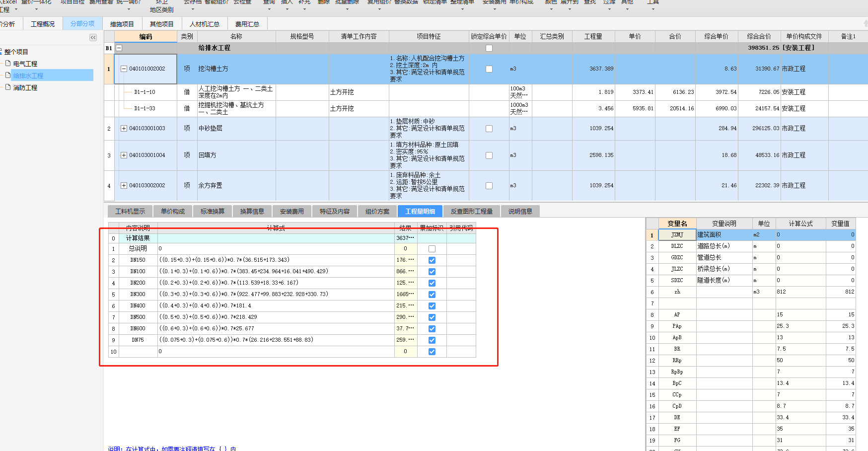Image resolution: width=868 pixels, height=451 pixels.
Task: Switch to the 人材机汇总 tab
Action: tap(205, 24)
